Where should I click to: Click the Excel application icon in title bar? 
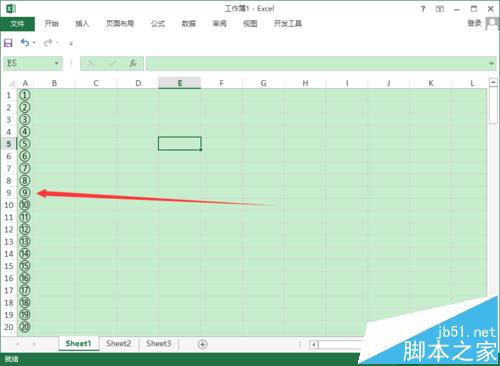coord(11,8)
